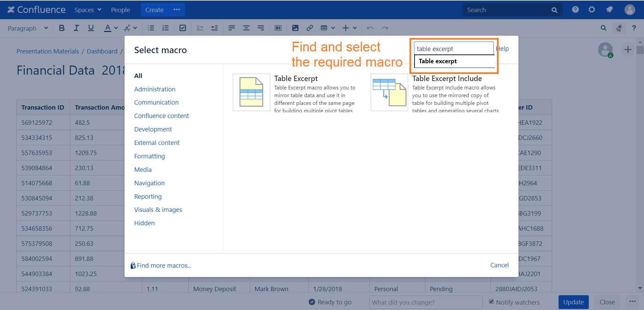The height and width of the screenshot is (310, 644).
Task: Select the Confluence content category
Action: click(x=162, y=116)
